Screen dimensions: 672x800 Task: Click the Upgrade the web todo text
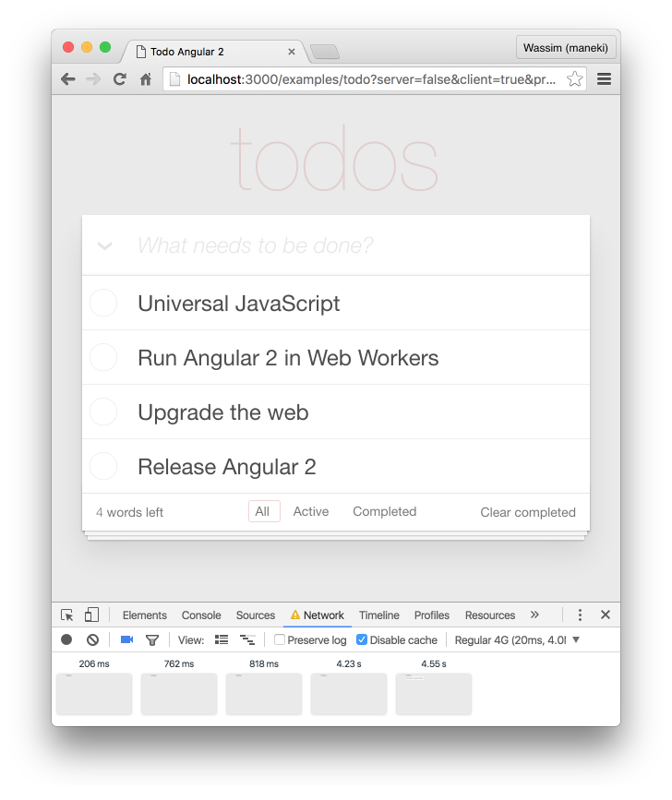[223, 412]
